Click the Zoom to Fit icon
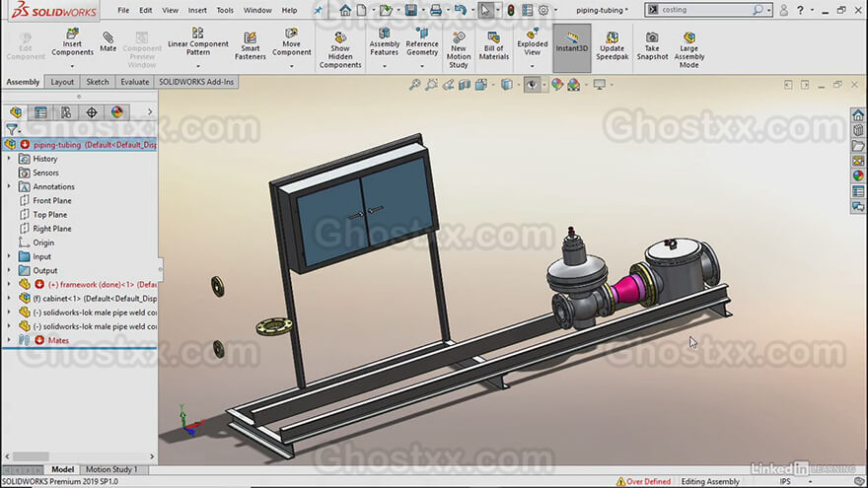Image resolution: width=868 pixels, height=488 pixels. pos(414,85)
